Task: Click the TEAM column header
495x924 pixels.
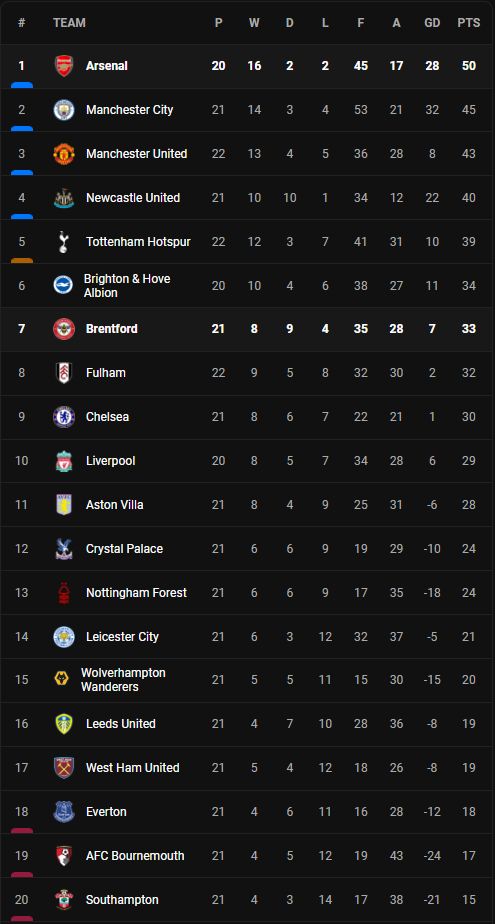Action: coord(69,23)
